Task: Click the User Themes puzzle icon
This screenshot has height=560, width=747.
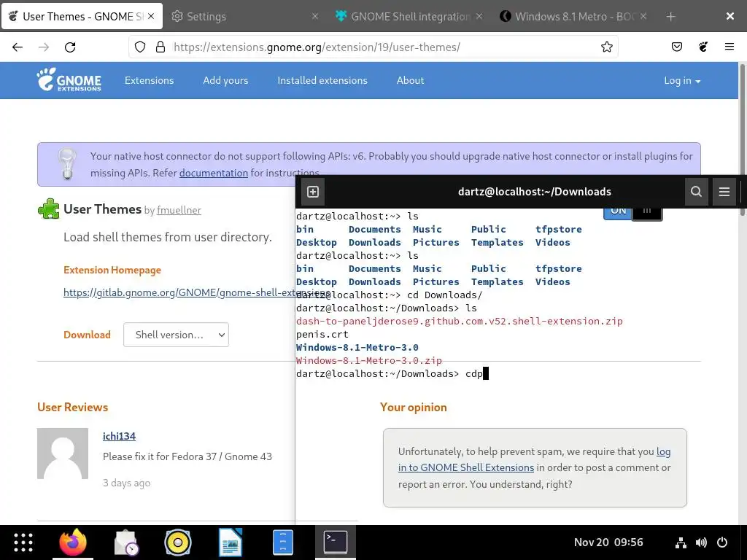Action: coord(49,209)
